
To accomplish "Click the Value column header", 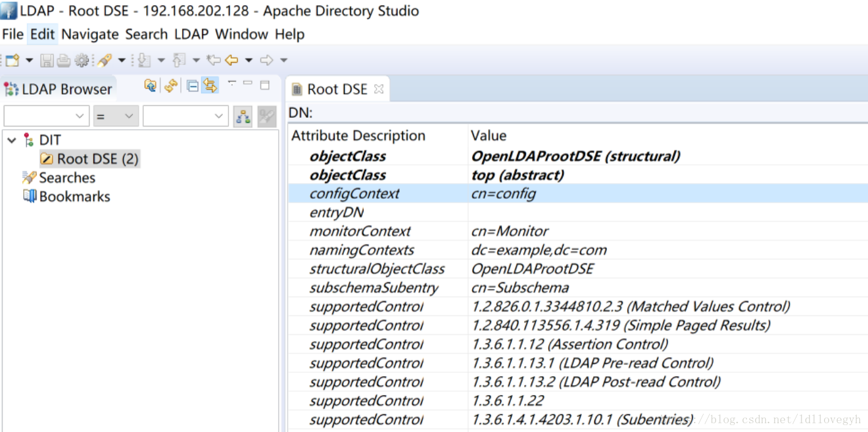I will (x=488, y=135).
